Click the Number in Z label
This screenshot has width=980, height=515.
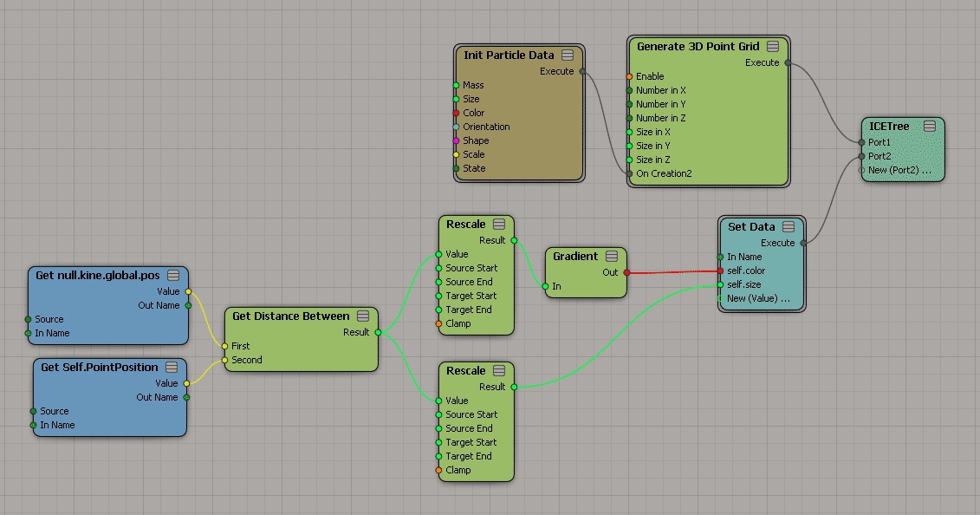click(660, 118)
